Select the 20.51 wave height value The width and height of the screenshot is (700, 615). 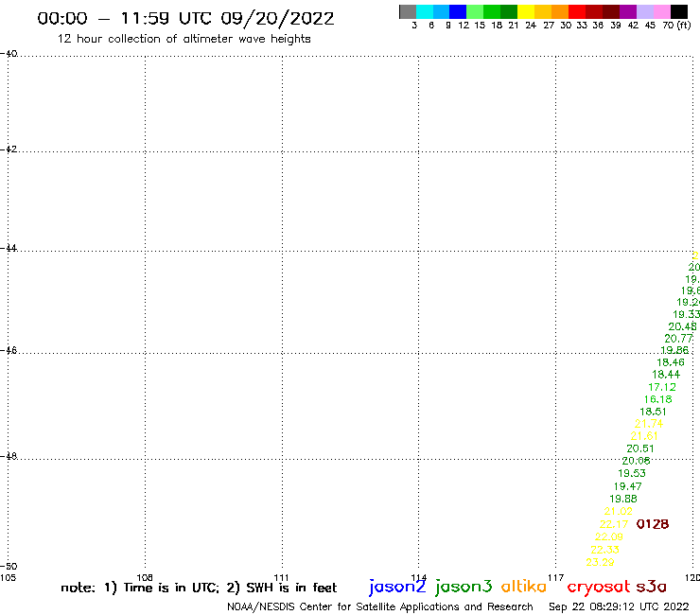pos(640,448)
